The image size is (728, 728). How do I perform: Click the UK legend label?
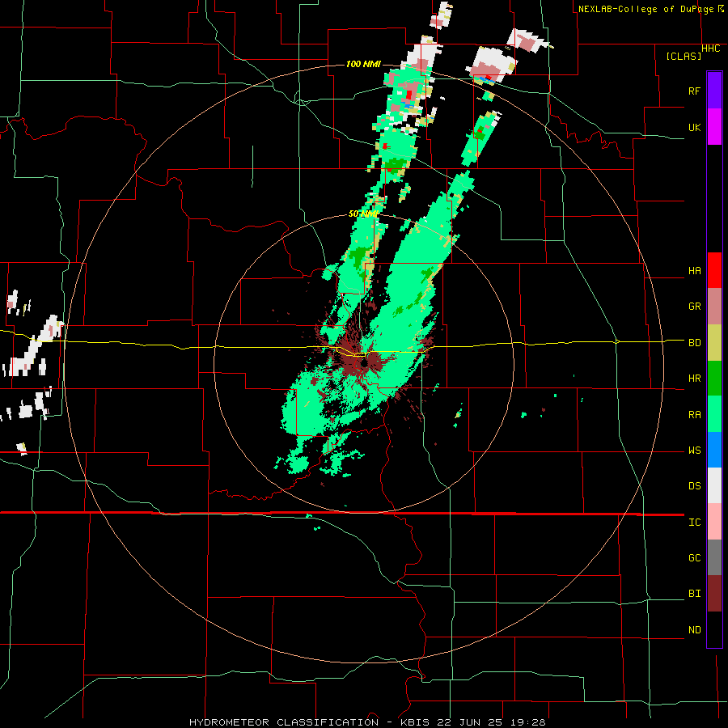click(694, 127)
